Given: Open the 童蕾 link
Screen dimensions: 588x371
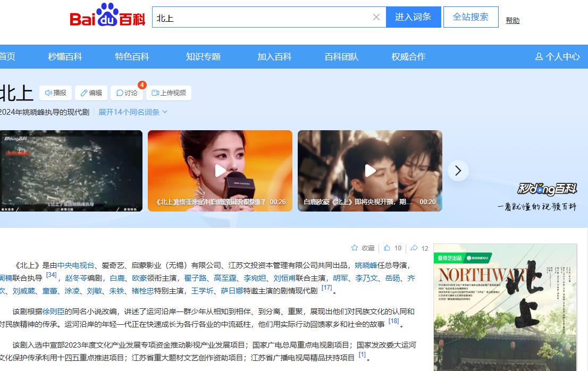Looking at the screenshot, I should pyautogui.click(x=49, y=291).
